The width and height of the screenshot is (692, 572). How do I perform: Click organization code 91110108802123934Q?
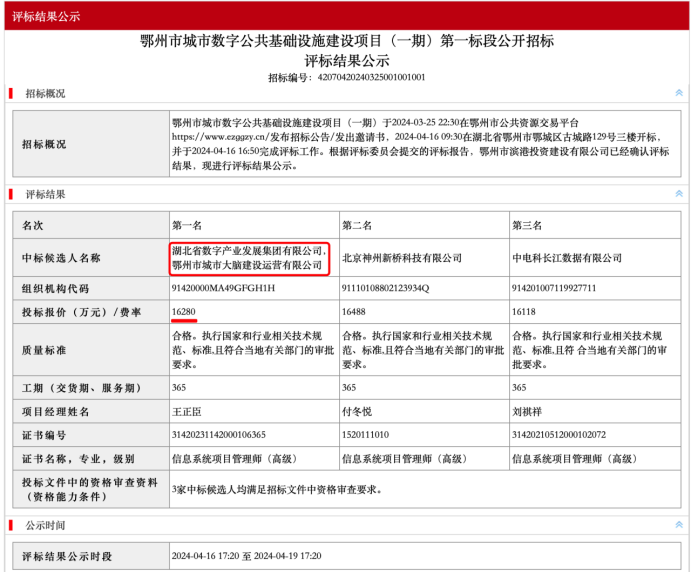pyautogui.click(x=385, y=288)
